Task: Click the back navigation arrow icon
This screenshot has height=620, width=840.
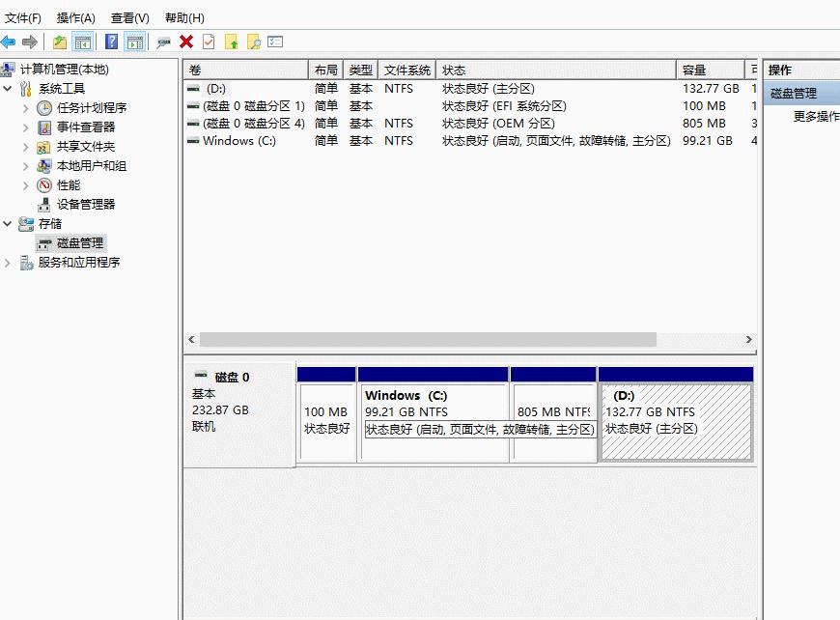Action: (x=10, y=42)
